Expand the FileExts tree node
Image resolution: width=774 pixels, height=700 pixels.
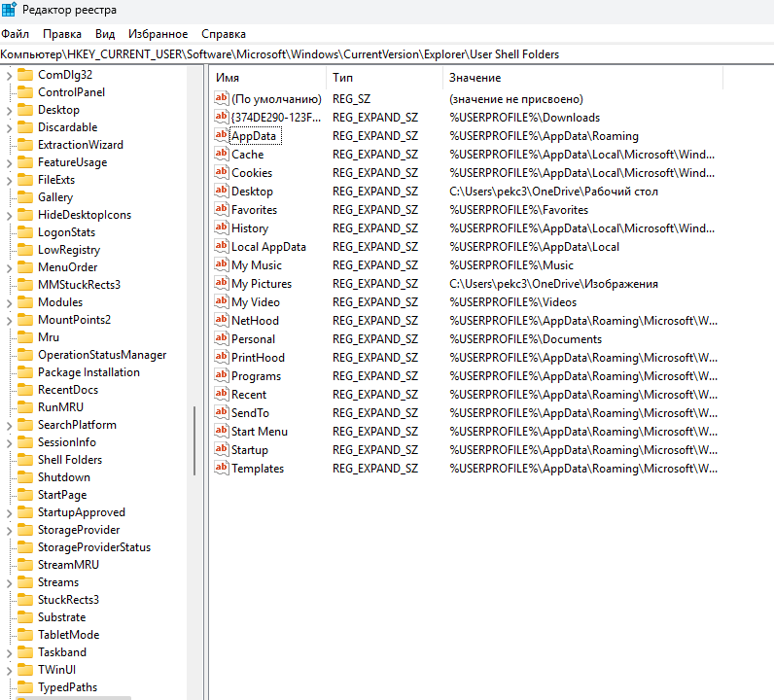(x=9, y=181)
